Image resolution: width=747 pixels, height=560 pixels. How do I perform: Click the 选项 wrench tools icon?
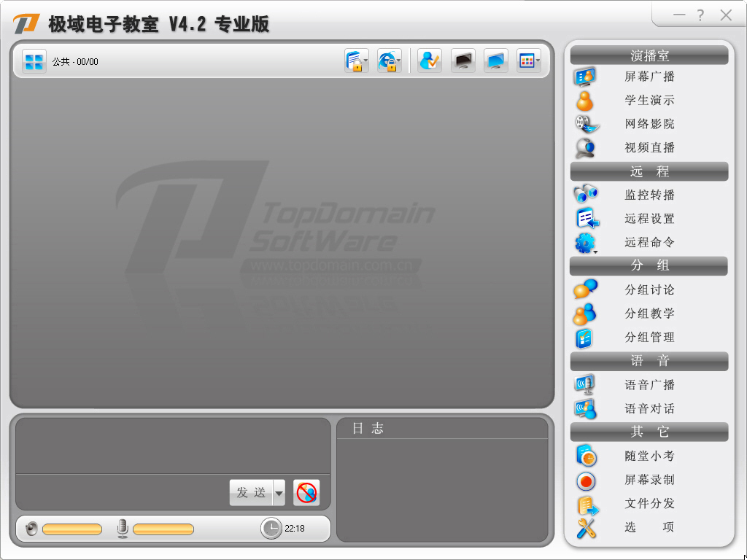coord(586,528)
